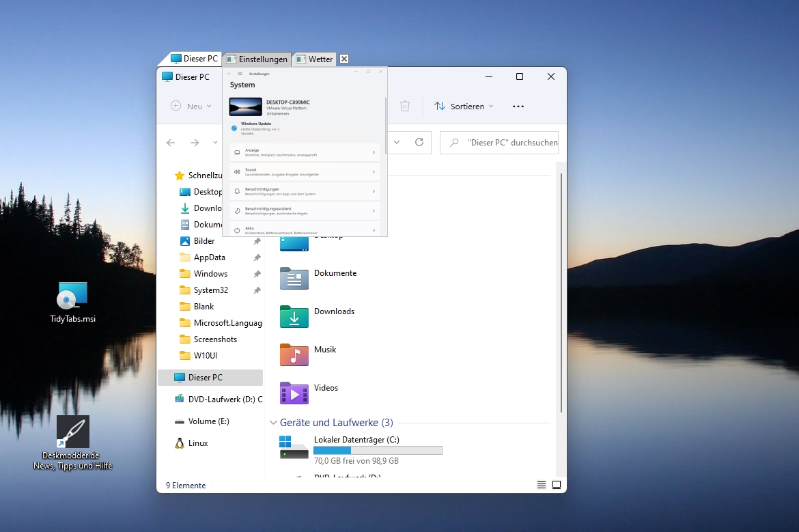The height and width of the screenshot is (532, 799).
Task: Close the tab group with the X button
Action: [344, 59]
